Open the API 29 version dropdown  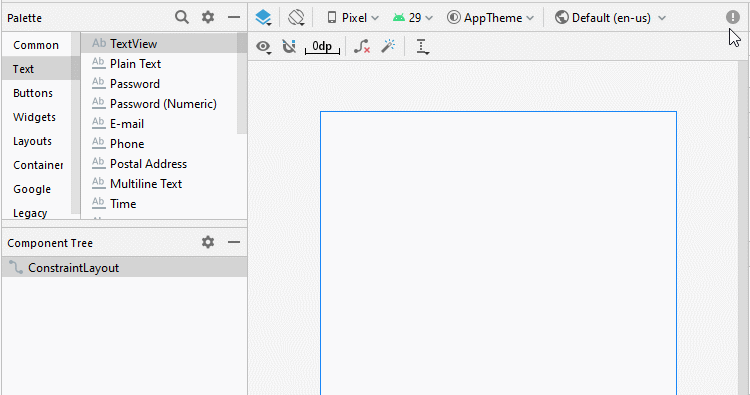(x=412, y=18)
